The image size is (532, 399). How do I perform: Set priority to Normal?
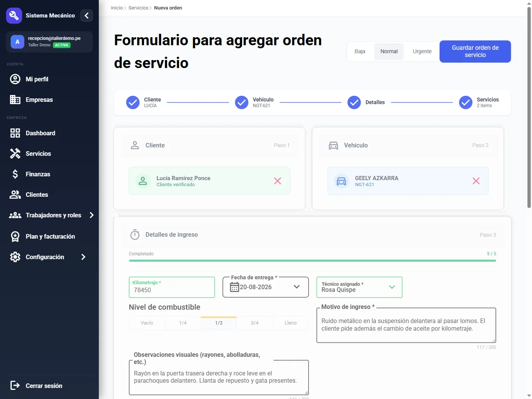[389, 51]
